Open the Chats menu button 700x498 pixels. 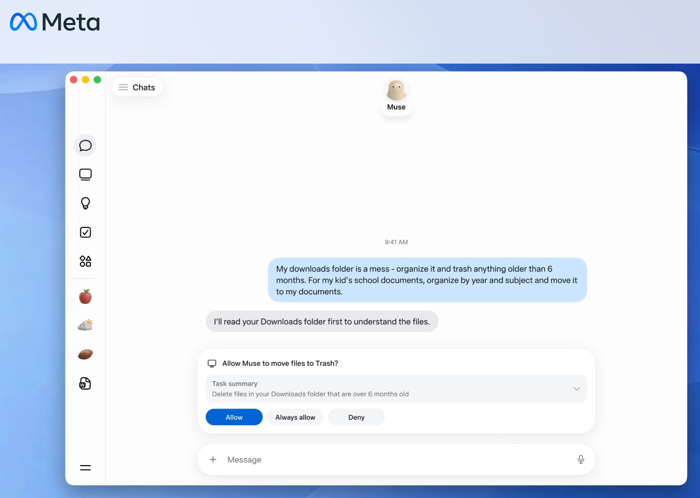137,87
